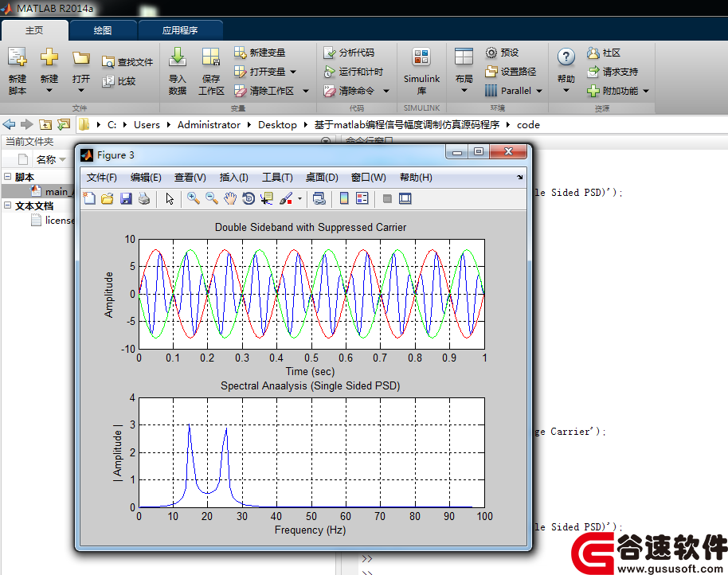Toggle the Zoom Out tool
The image size is (728, 575).
coord(212,198)
